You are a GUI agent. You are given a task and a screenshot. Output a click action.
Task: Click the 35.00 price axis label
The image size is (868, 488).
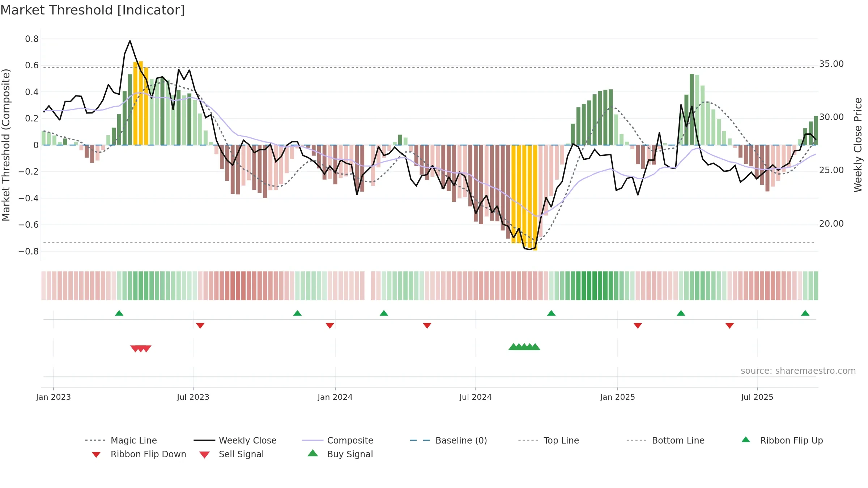pyautogui.click(x=831, y=64)
